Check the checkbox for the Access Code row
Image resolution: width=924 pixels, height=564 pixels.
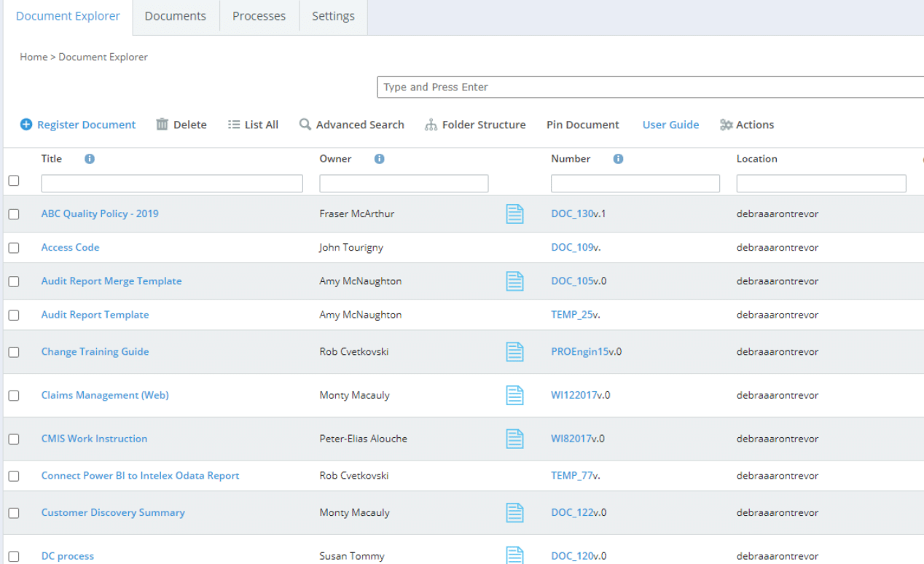(14, 247)
